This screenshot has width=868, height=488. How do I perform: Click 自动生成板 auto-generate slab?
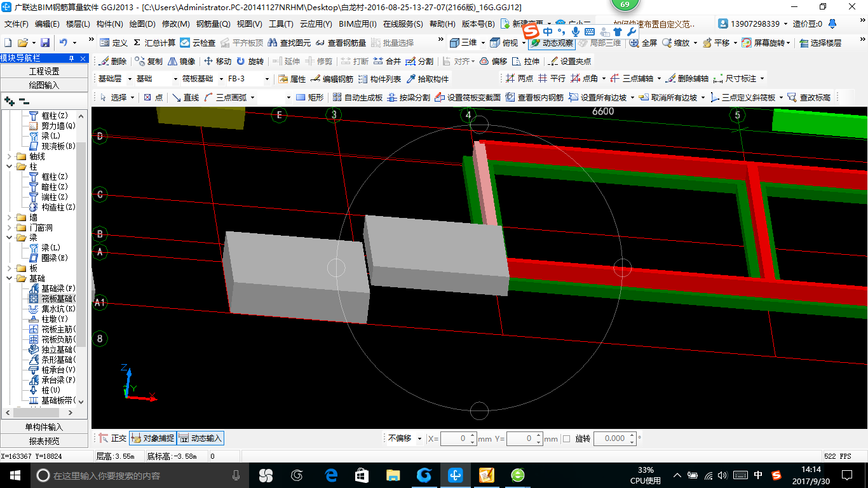coord(358,97)
